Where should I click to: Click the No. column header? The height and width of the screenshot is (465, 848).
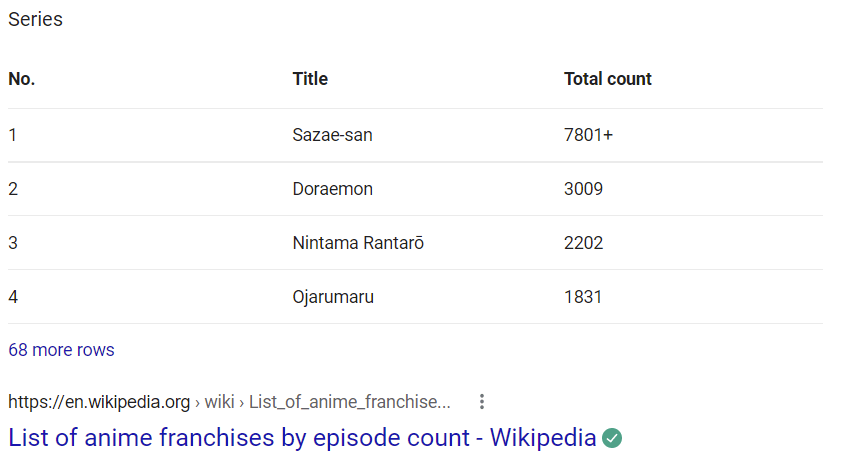[22, 79]
